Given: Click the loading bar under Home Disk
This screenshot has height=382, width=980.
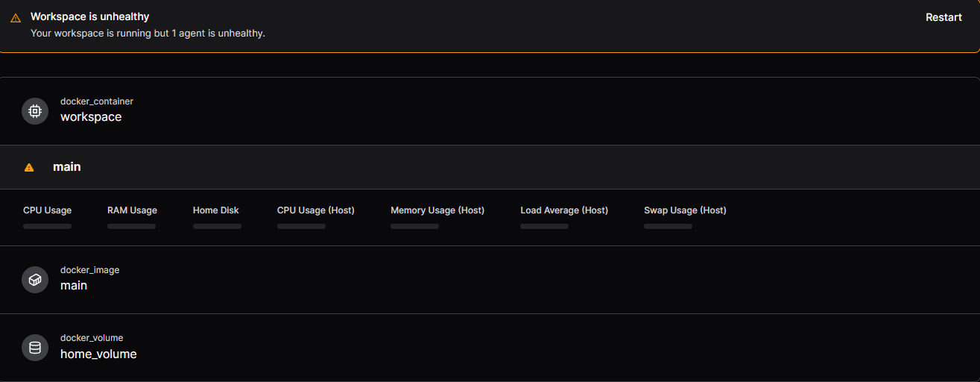Looking at the screenshot, I should coord(217,226).
